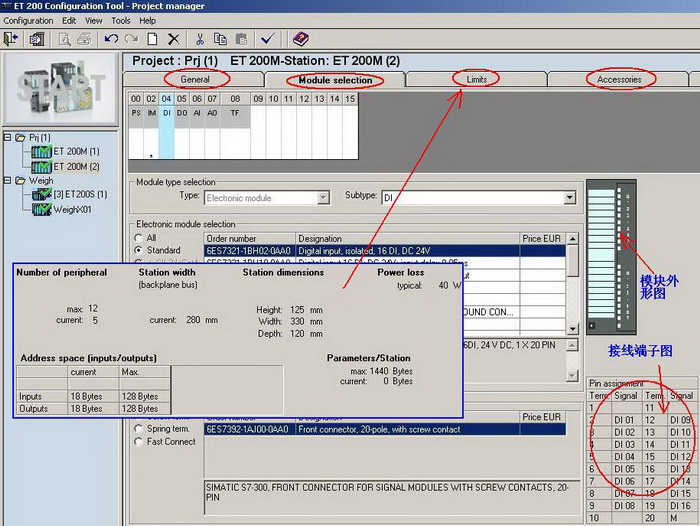
Task: Select slot 04 DI in rack
Action: (x=166, y=113)
